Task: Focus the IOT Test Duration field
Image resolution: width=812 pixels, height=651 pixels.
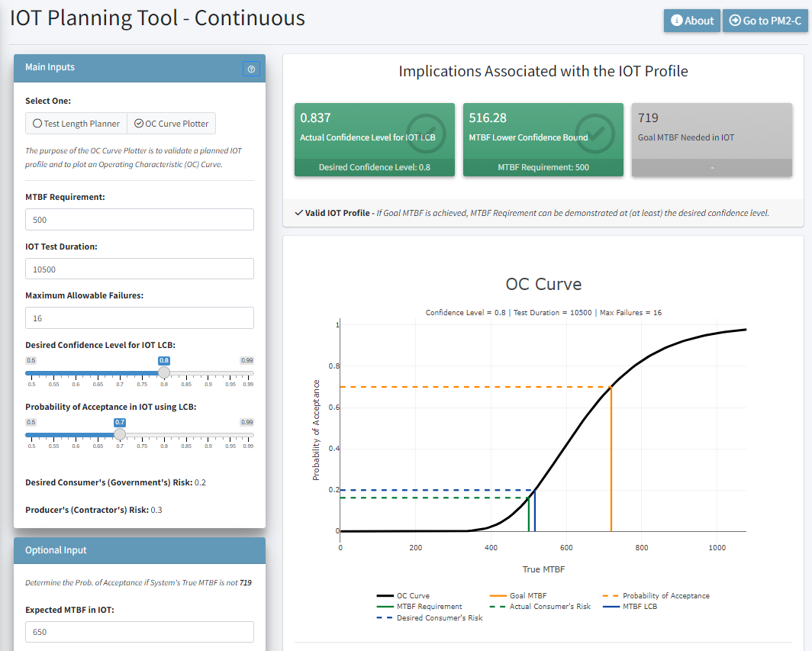Action: click(139, 269)
